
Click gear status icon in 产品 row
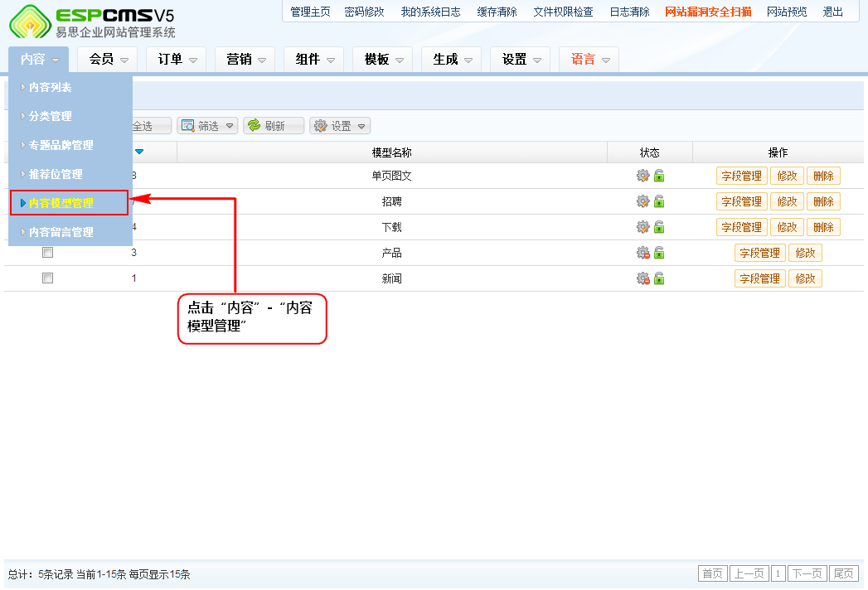[x=643, y=253]
